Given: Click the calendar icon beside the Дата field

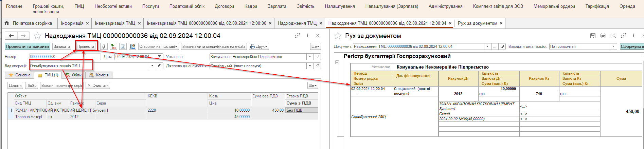Looking at the screenshot, I should tap(160, 57).
